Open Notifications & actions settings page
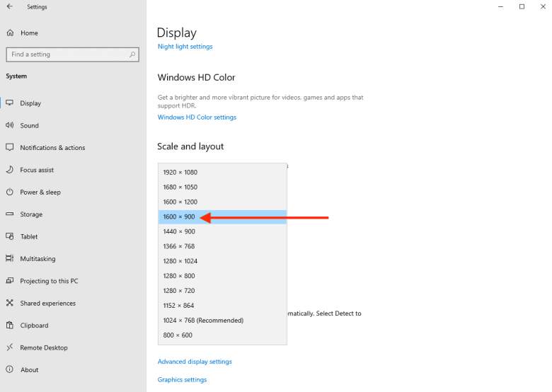552x392 pixels. click(52, 147)
